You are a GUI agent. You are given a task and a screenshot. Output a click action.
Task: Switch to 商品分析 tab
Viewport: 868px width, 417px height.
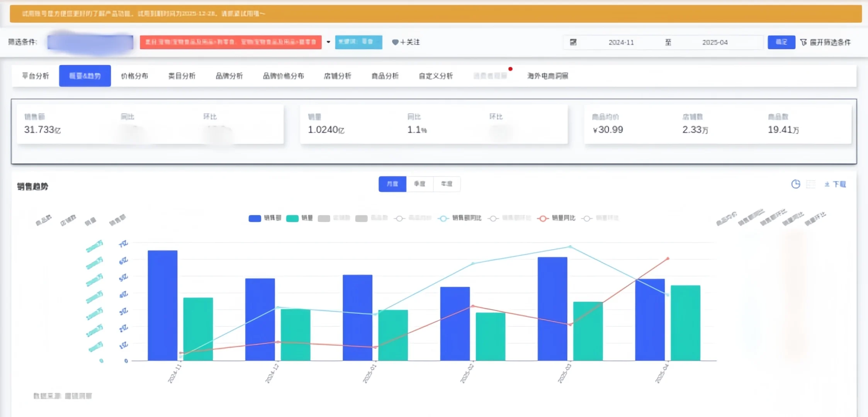pyautogui.click(x=385, y=76)
